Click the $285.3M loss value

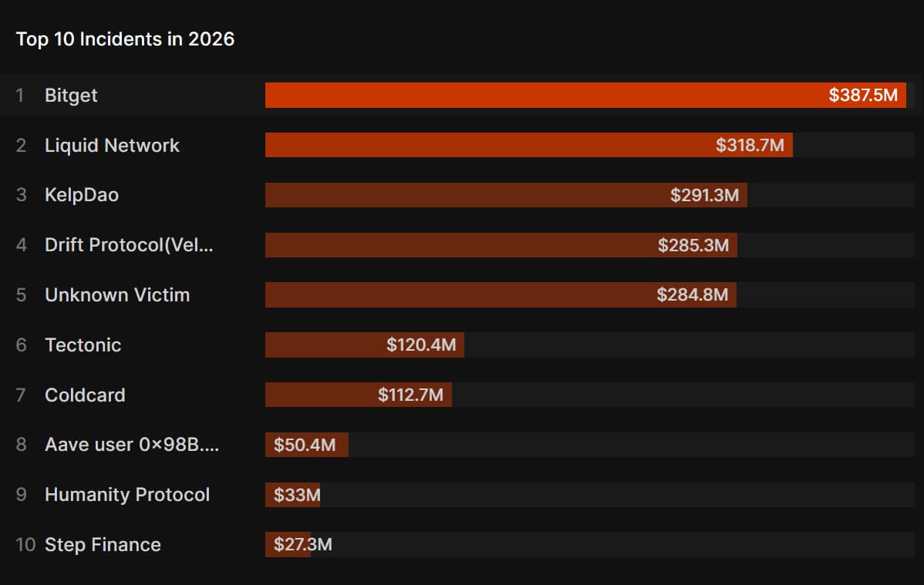pyautogui.click(x=693, y=245)
